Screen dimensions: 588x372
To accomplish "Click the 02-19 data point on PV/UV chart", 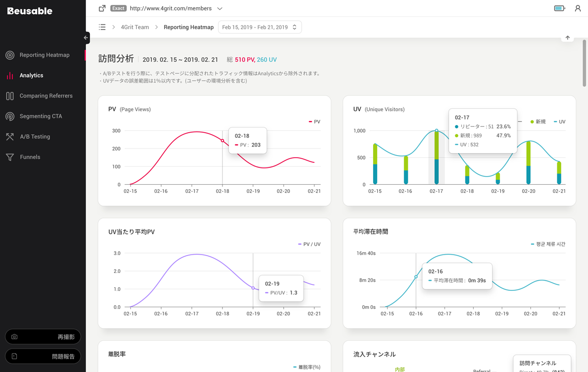I will [x=253, y=288].
